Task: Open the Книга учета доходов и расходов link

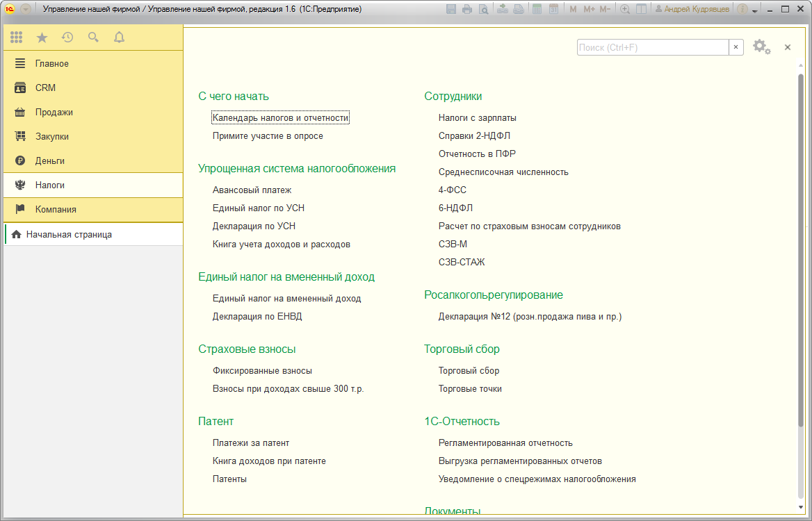Action: [281, 245]
